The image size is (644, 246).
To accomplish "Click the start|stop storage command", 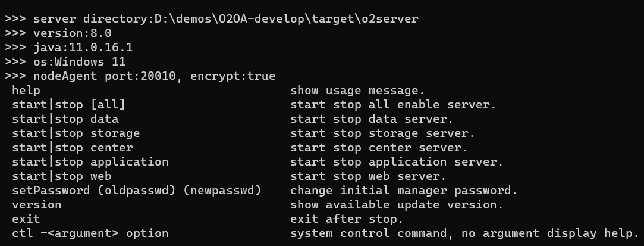I will [76, 133].
